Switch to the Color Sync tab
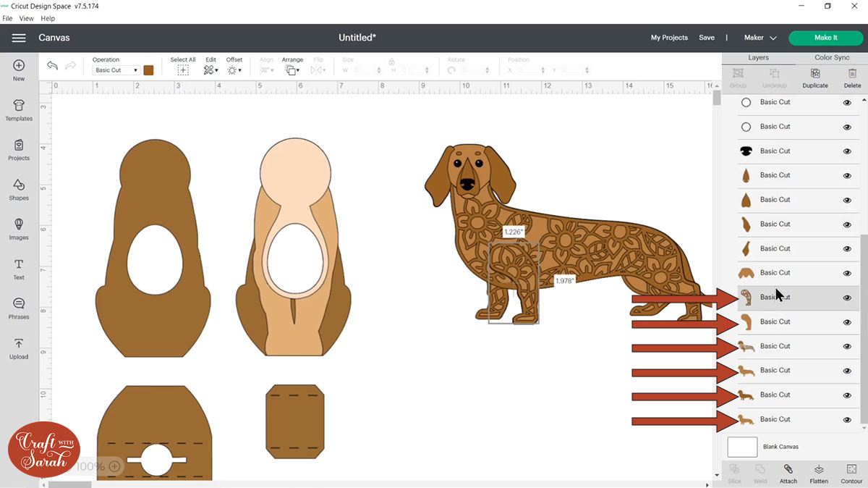 pos(832,57)
